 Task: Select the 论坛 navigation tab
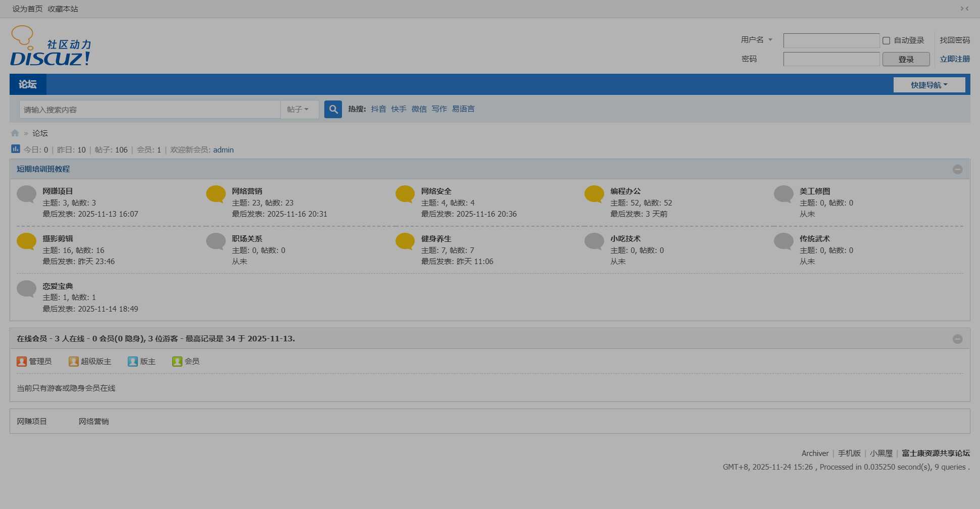click(28, 84)
